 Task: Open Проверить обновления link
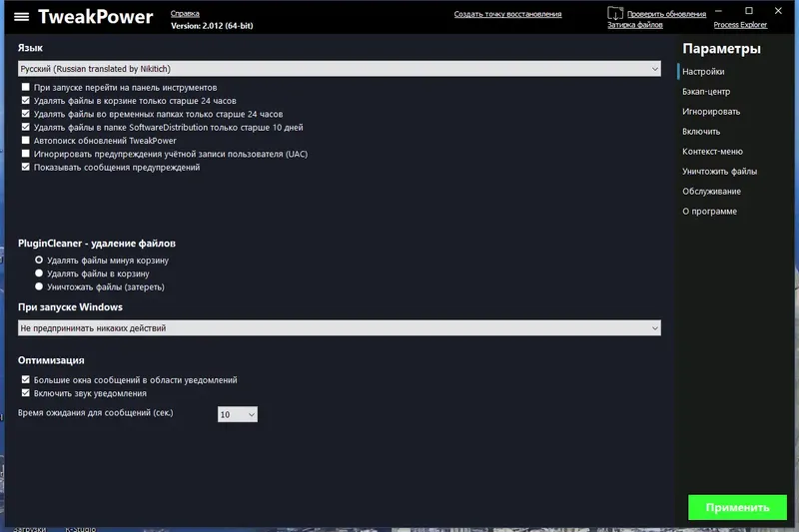tap(666, 14)
